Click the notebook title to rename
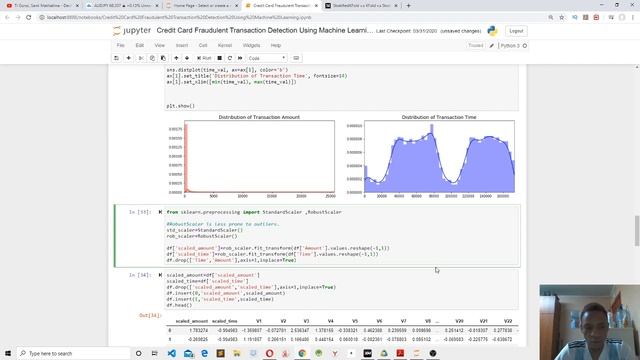This screenshot has width=640, height=360. coord(264,31)
